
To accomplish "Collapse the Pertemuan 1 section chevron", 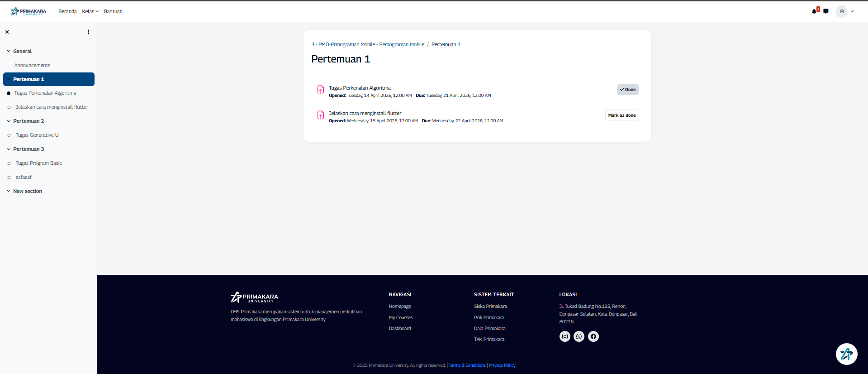I will pyautogui.click(x=9, y=79).
